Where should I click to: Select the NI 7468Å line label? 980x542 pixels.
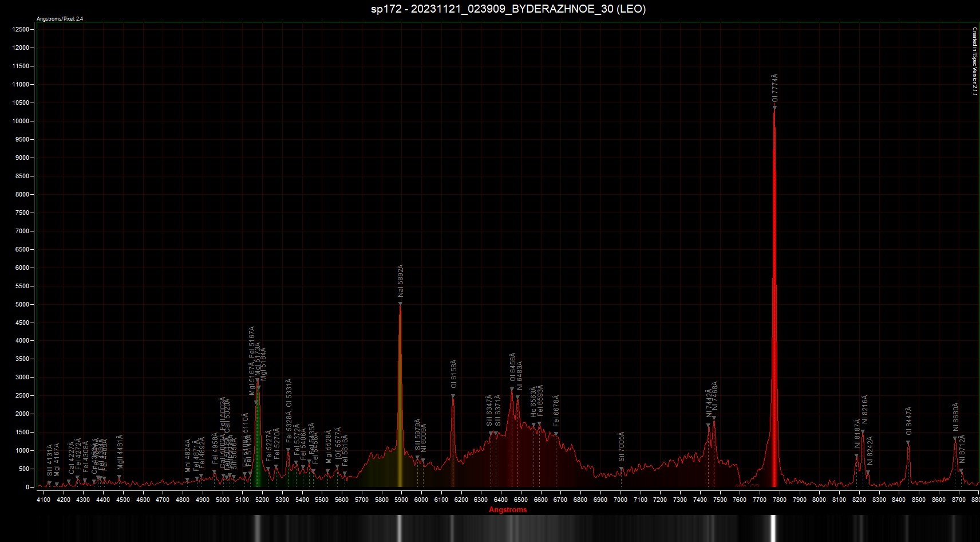714,396
